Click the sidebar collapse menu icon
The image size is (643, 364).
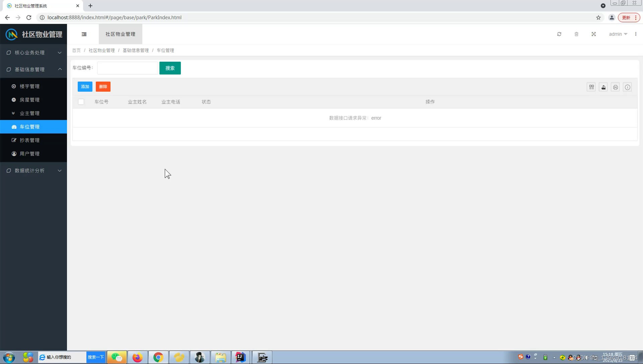click(84, 34)
